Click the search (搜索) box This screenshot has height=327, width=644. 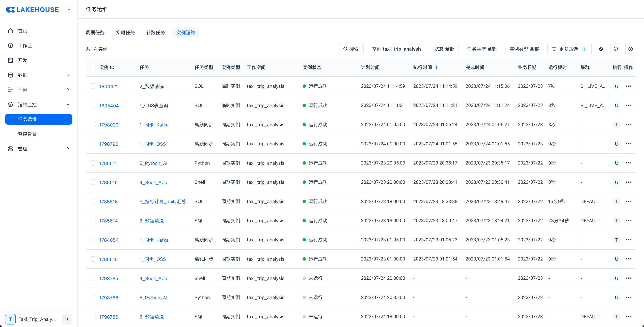pyautogui.click(x=351, y=49)
